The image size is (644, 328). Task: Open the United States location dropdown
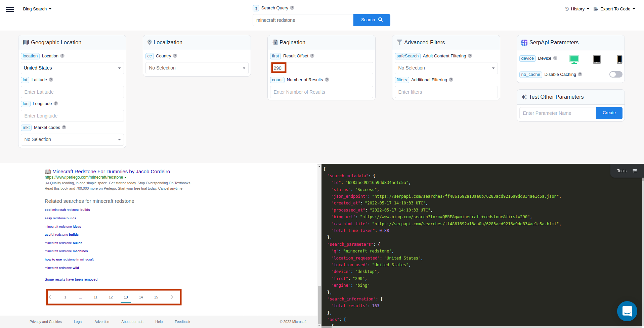(x=72, y=68)
